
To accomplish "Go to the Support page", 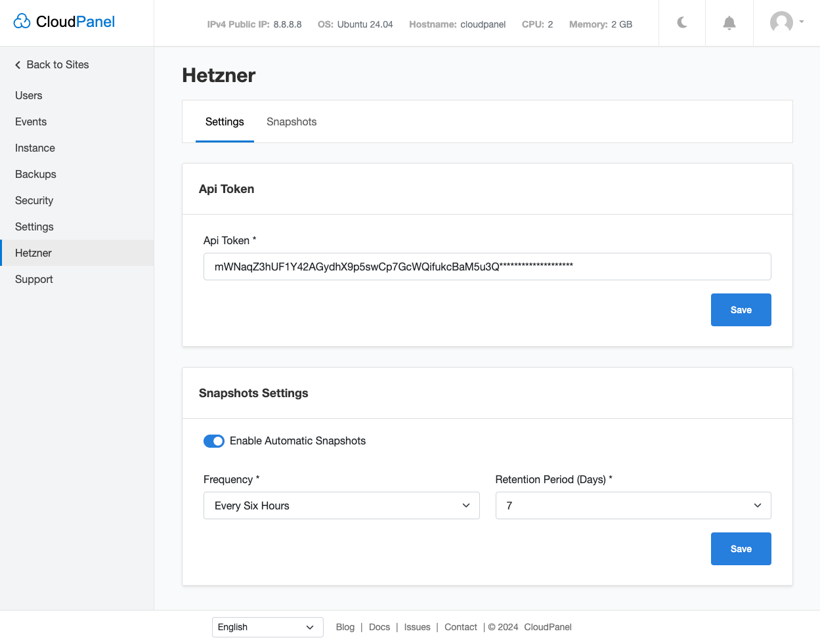I will 33,279.
